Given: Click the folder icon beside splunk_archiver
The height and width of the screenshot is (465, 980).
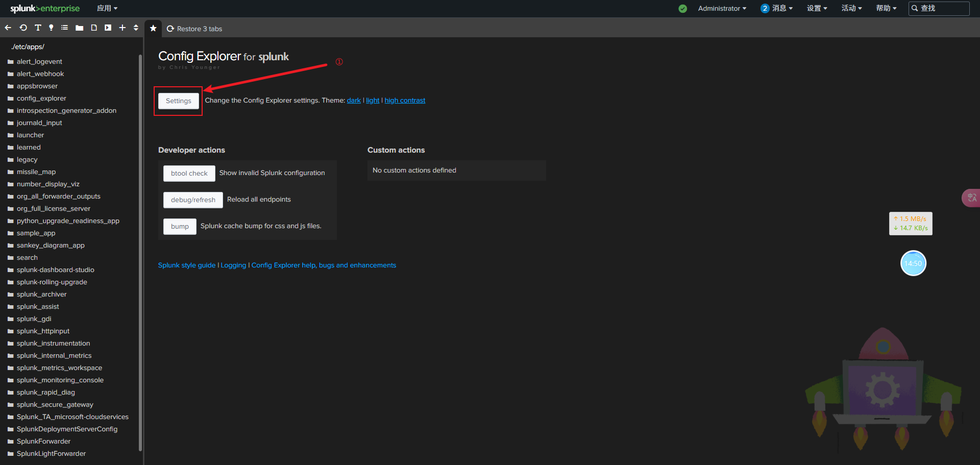Looking at the screenshot, I should click(11, 295).
